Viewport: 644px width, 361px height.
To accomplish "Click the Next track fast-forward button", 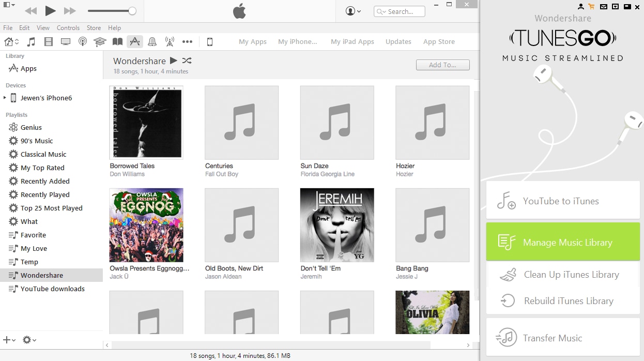I will tap(70, 11).
